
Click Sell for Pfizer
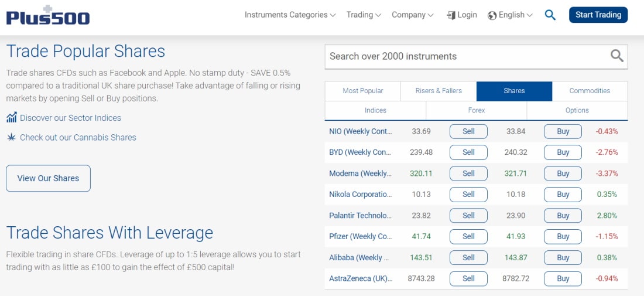468,236
